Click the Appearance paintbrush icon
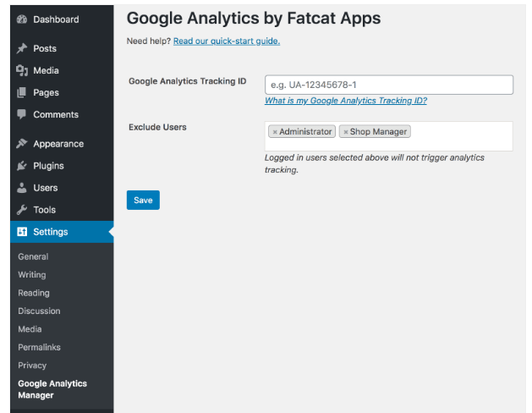 (22, 144)
